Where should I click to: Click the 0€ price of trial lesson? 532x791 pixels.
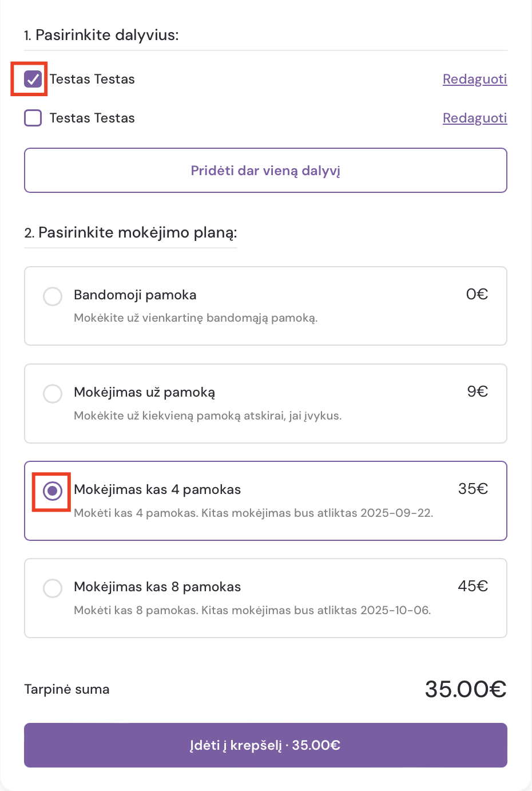477,294
